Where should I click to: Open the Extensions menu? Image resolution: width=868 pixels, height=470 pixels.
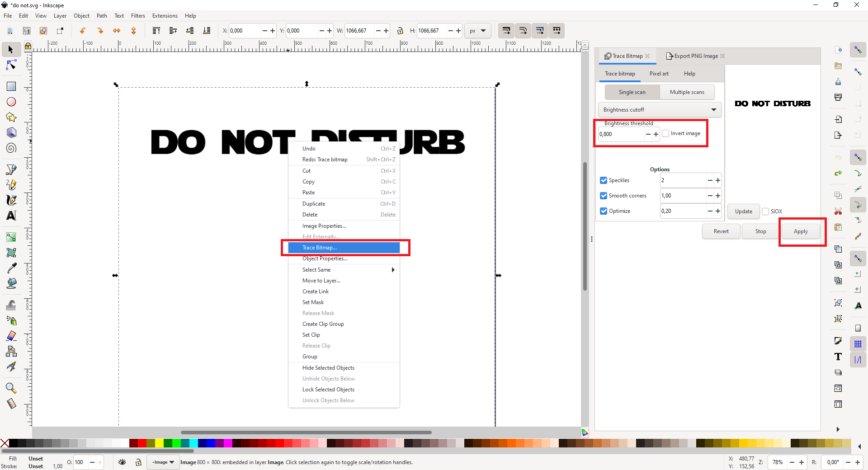[x=165, y=16]
